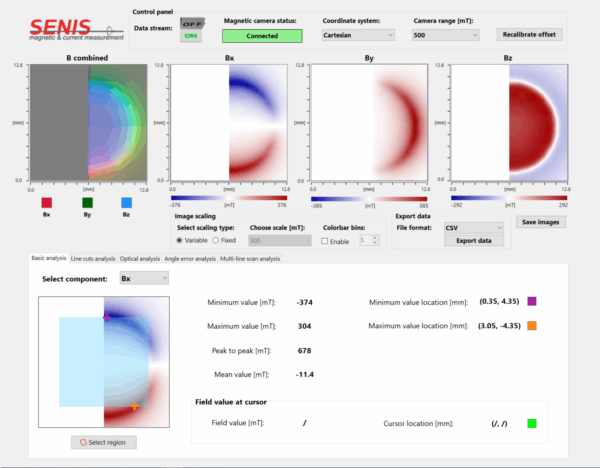The width and height of the screenshot is (600, 468).
Task: Click the purple minimum location marker
Action: click(532, 300)
